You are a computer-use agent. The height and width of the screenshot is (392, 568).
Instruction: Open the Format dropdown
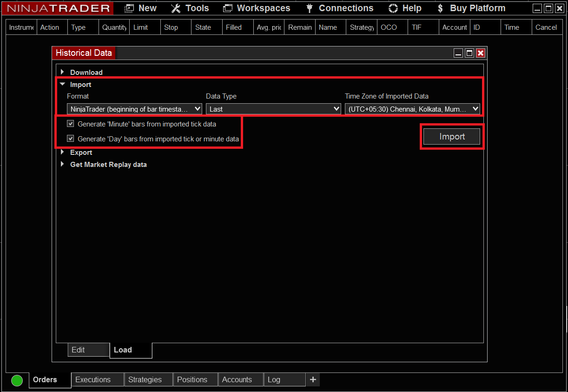tap(135, 109)
